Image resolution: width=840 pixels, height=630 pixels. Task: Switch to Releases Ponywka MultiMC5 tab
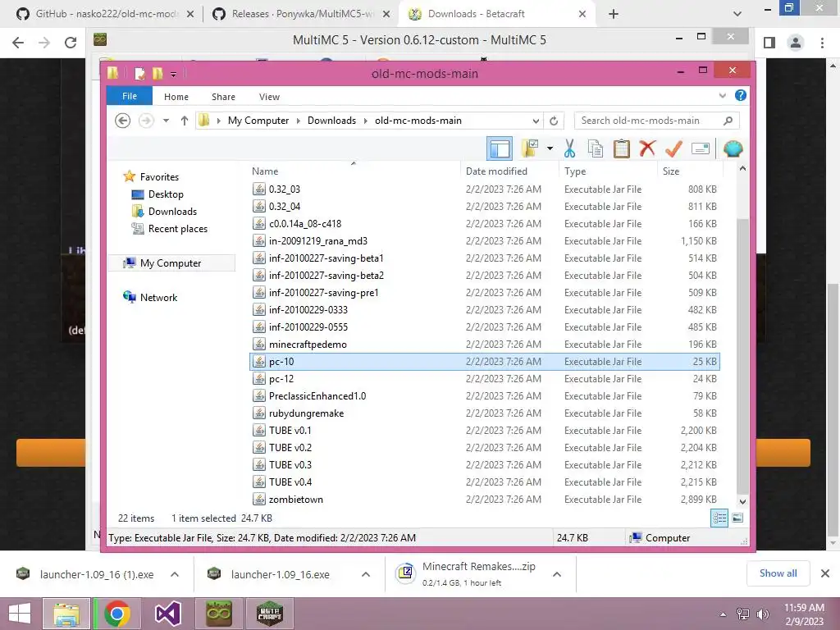pyautogui.click(x=302, y=14)
